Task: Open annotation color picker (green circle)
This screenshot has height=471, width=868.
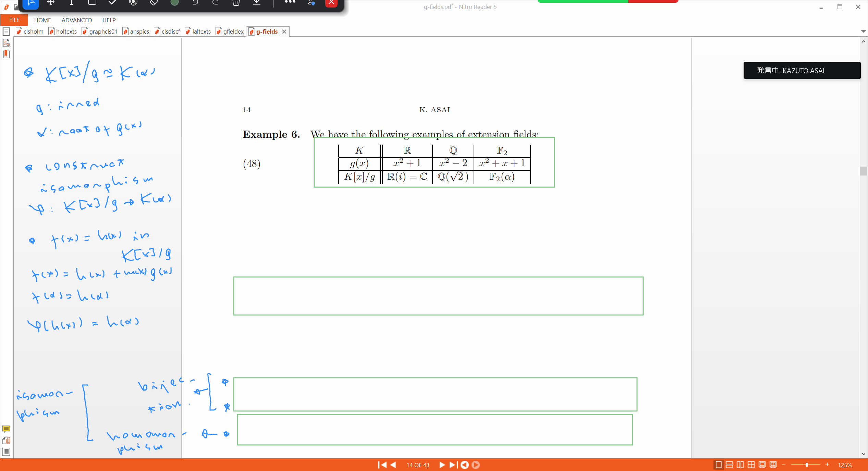Action: (174, 2)
